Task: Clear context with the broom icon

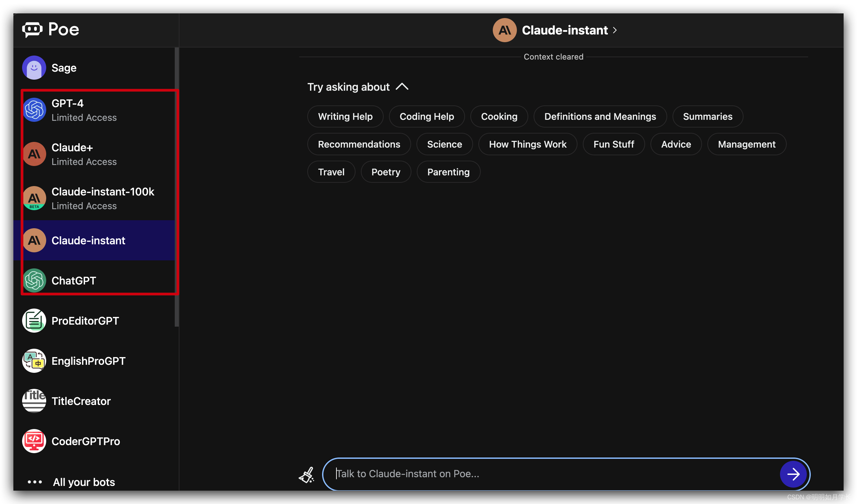Action: point(306,475)
